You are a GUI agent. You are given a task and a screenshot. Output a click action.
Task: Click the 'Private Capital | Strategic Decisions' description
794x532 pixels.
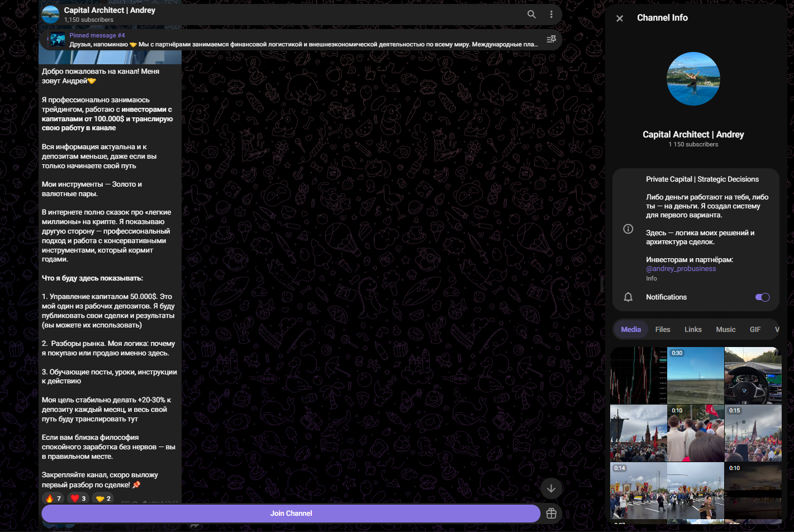[702, 179]
